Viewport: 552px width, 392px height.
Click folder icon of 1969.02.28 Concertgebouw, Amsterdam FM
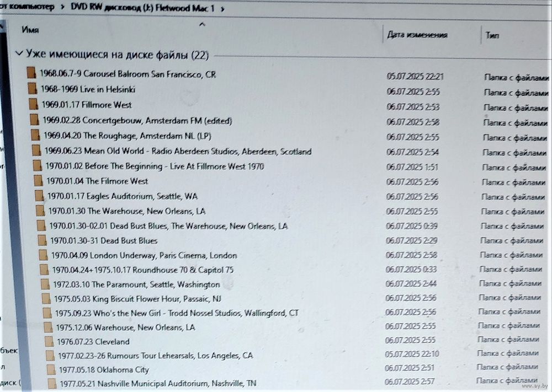pyautogui.click(x=34, y=120)
